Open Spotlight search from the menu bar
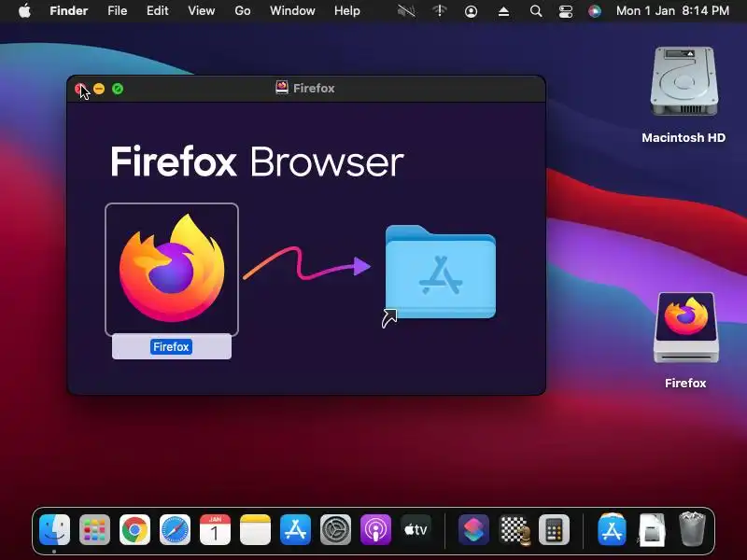Screen dimensions: 747x560 point(536,11)
